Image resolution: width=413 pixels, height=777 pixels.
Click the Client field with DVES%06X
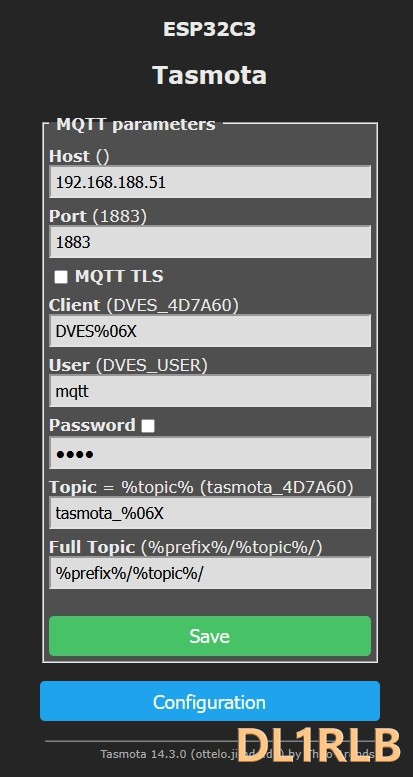(x=210, y=331)
